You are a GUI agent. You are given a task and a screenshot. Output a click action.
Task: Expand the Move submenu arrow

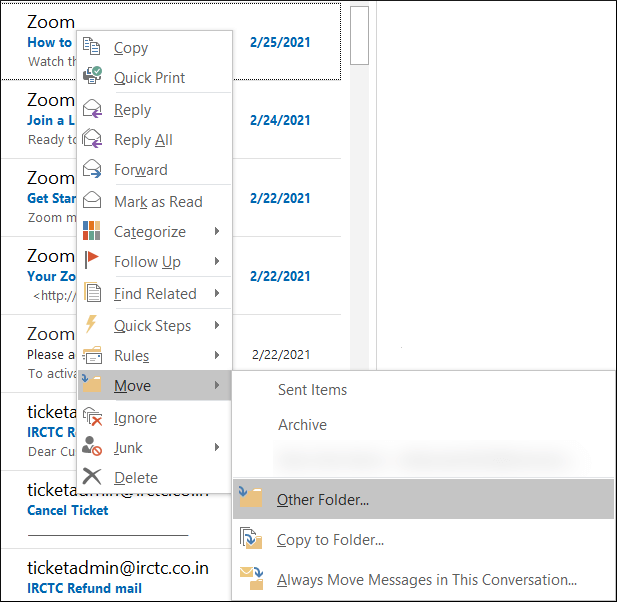point(217,385)
